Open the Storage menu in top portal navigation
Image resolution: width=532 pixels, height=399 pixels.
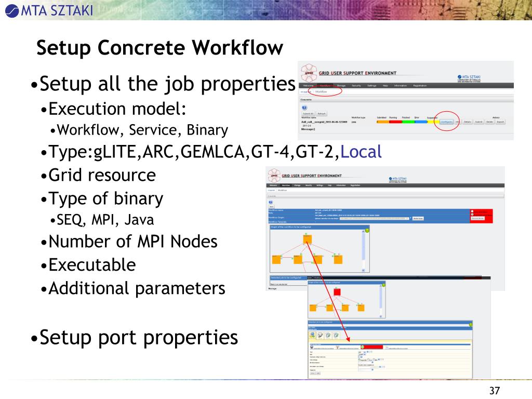pos(341,86)
